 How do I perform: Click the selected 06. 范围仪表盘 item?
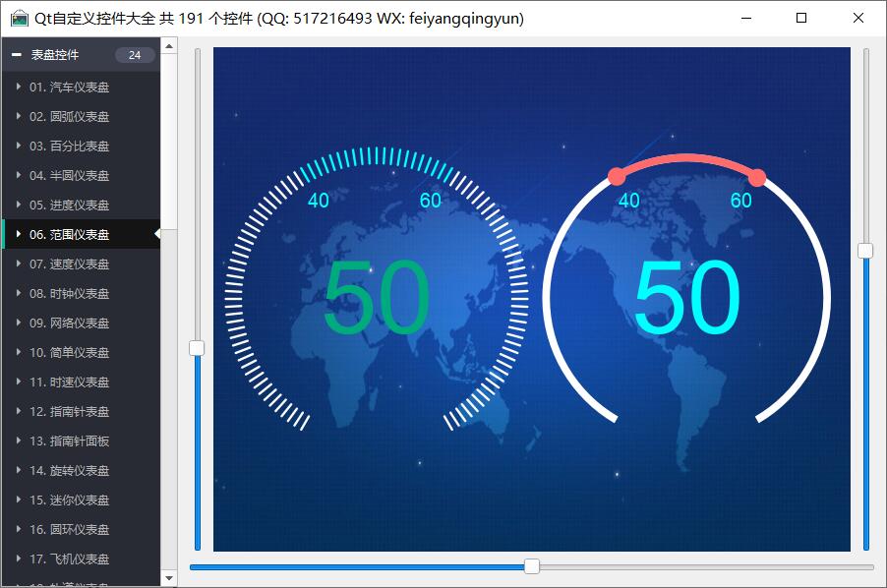pos(69,234)
